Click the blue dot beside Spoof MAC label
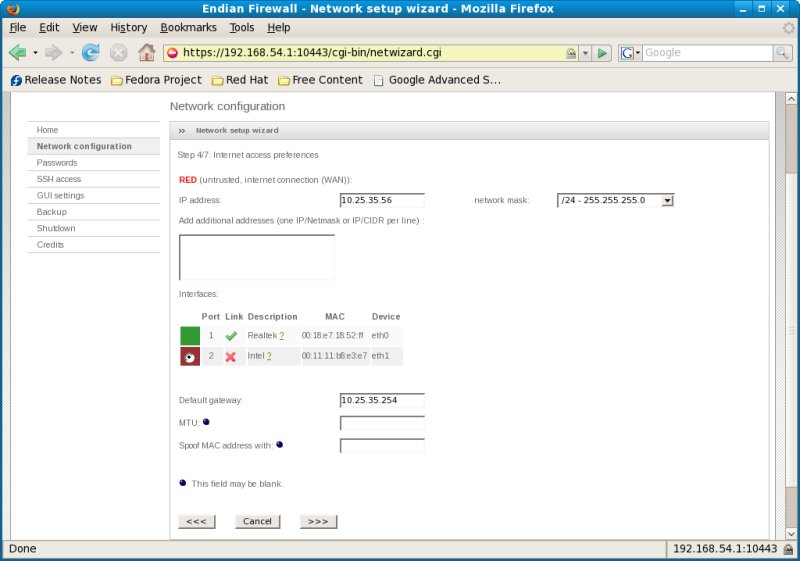The height and width of the screenshot is (561, 800). click(x=280, y=445)
